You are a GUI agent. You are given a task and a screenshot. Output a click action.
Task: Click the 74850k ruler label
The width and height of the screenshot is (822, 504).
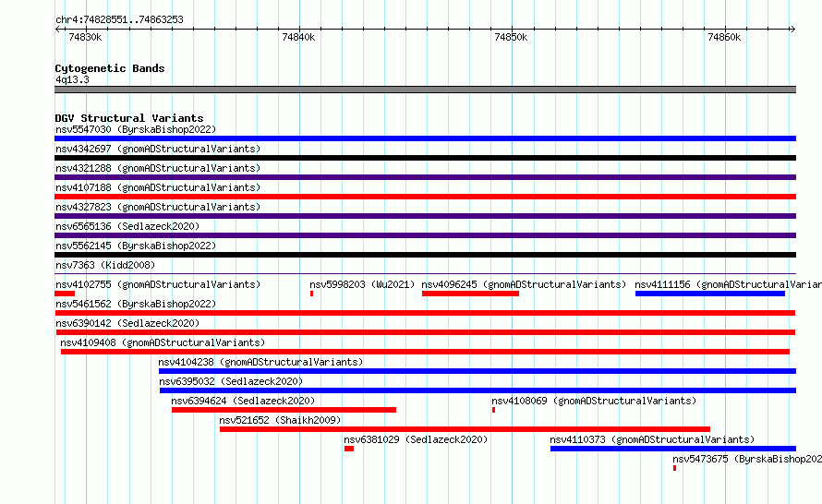511,37
